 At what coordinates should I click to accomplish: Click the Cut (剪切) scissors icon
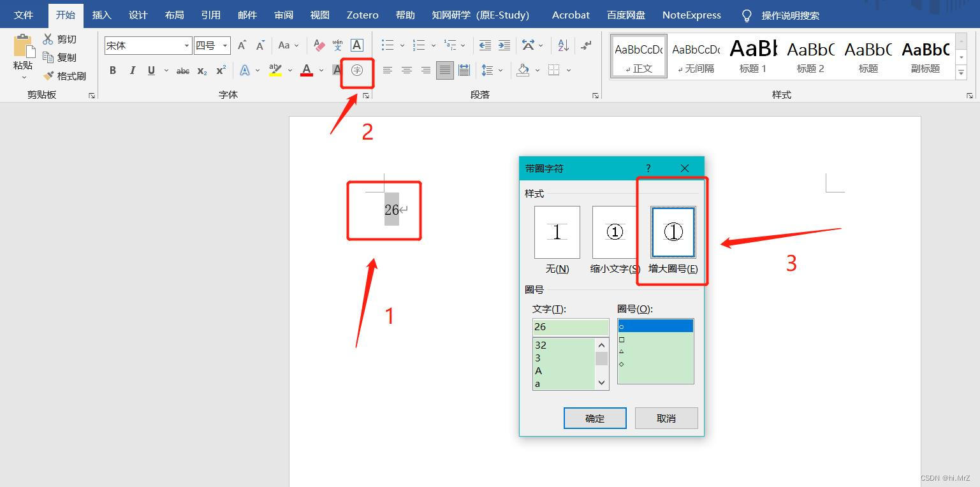coord(48,39)
